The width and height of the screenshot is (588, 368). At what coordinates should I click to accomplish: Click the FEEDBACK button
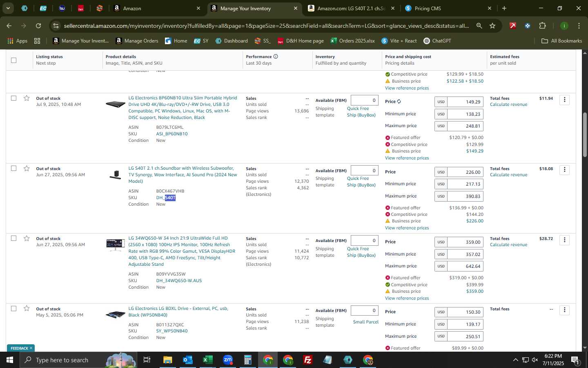tap(21, 348)
